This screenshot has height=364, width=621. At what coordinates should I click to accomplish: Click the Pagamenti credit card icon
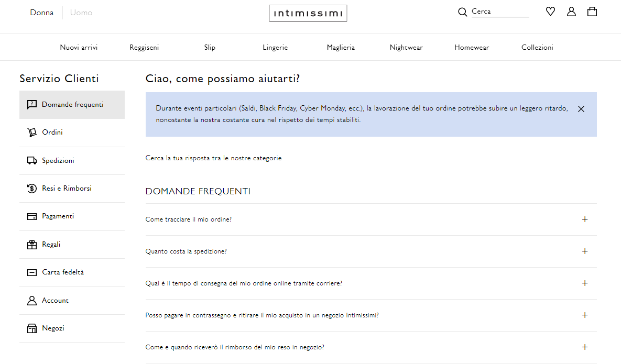click(x=31, y=216)
